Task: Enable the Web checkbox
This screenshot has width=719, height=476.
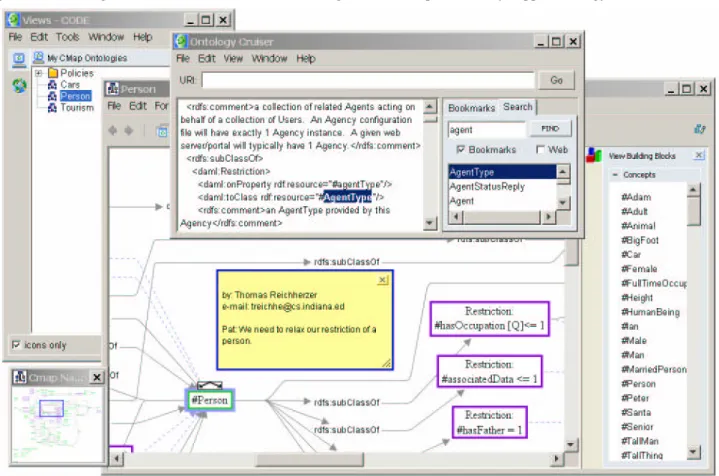Action: pos(540,149)
